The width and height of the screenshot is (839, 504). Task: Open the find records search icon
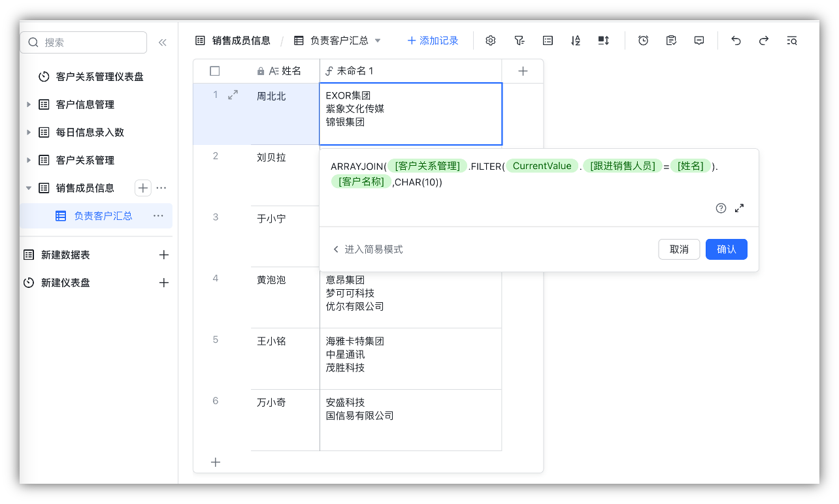tap(792, 40)
